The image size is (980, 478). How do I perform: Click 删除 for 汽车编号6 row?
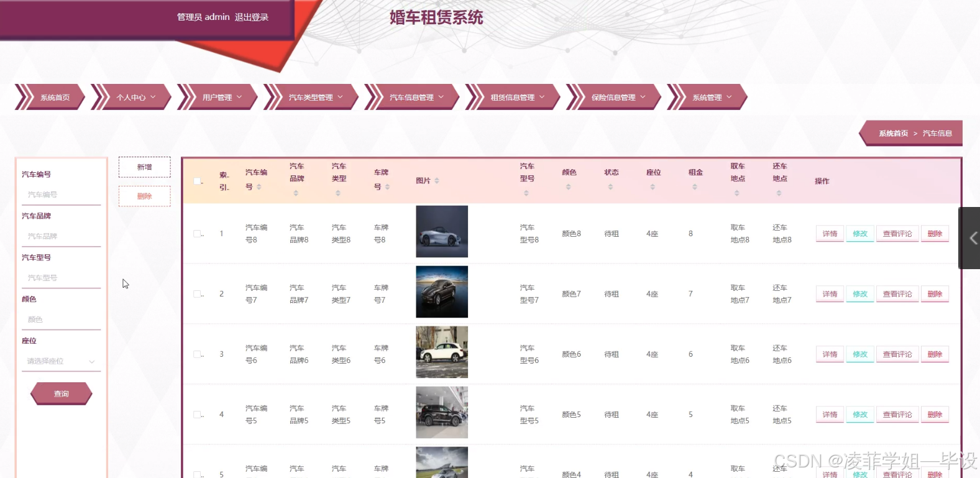point(935,354)
